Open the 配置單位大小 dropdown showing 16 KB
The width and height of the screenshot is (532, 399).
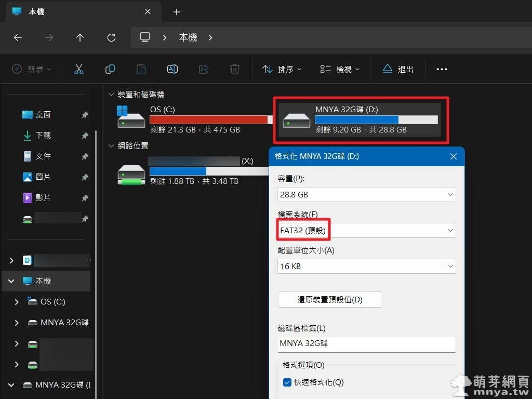pos(366,267)
